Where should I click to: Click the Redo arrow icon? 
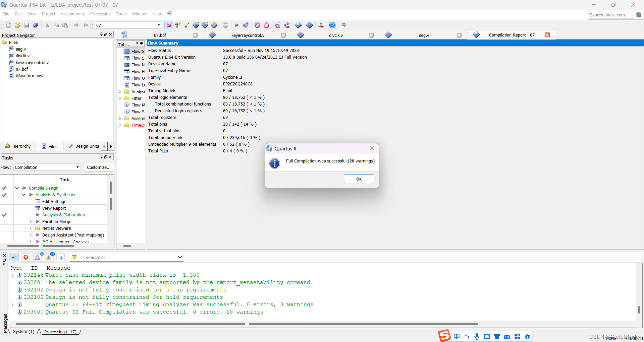86,25
